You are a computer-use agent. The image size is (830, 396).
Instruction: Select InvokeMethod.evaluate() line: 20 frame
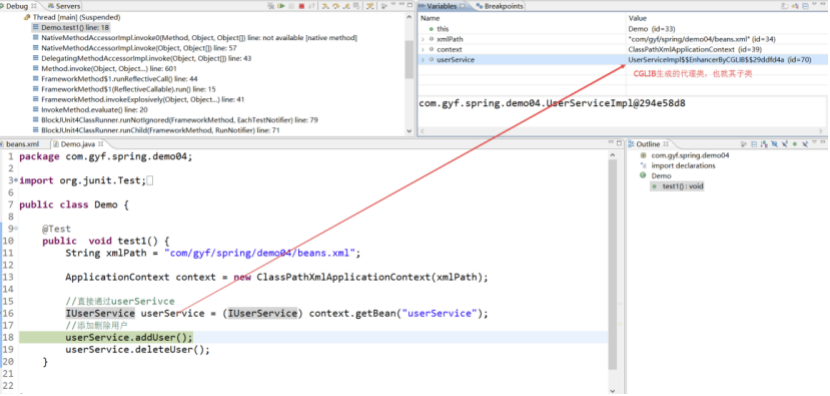(x=90, y=110)
